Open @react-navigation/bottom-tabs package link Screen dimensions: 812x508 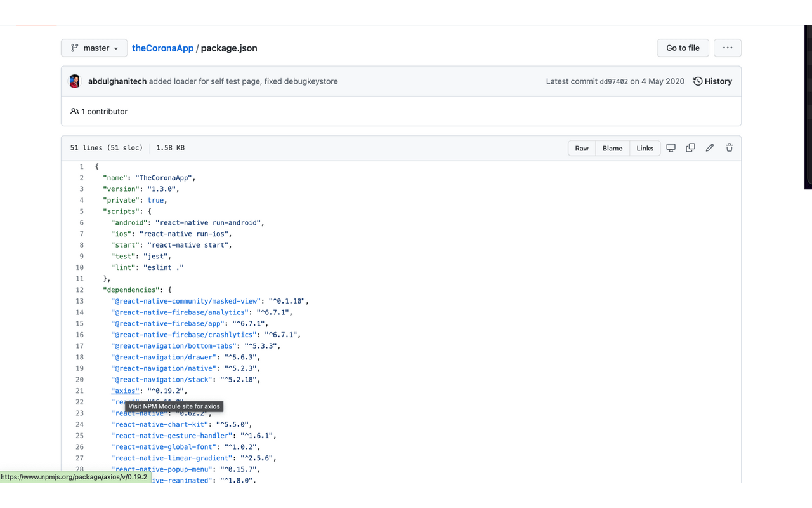(174, 346)
